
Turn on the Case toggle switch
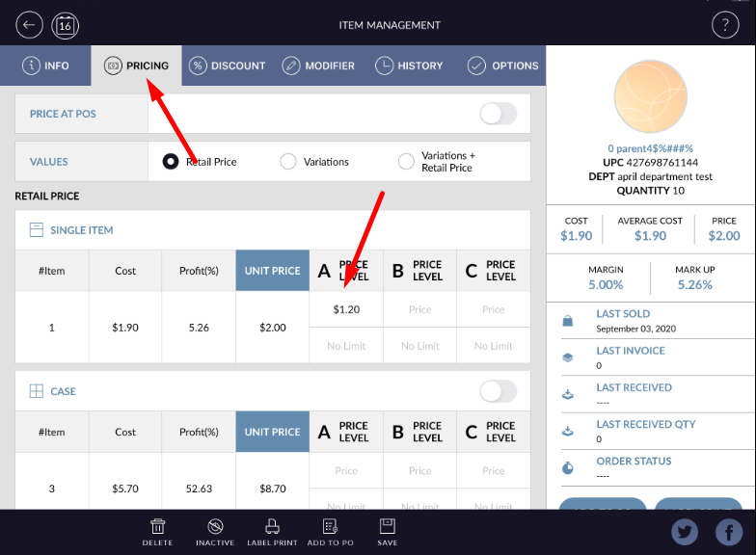[x=498, y=391]
